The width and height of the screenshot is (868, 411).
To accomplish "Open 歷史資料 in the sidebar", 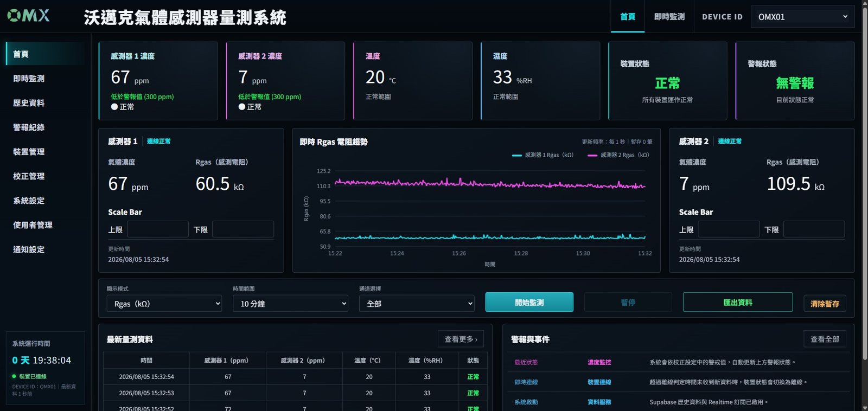I will (45, 103).
